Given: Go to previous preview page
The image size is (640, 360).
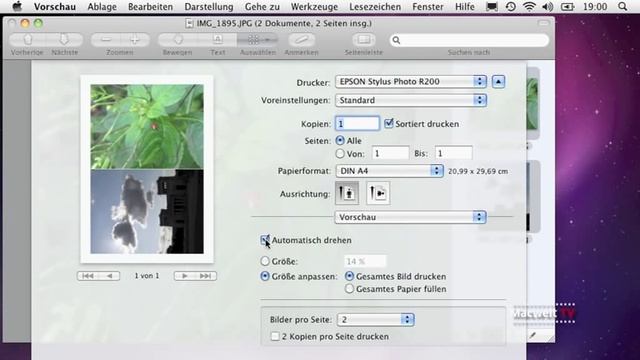Looking at the screenshot, I should 109,276.
